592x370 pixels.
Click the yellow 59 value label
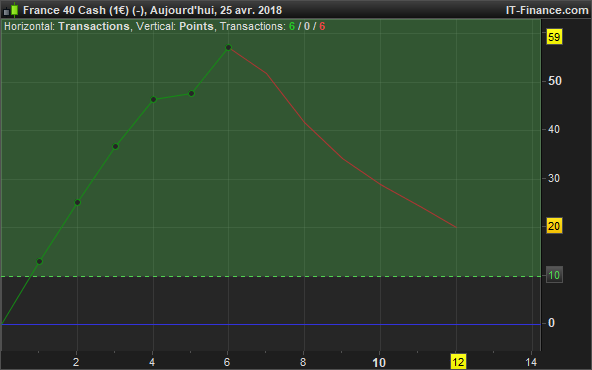[x=554, y=37]
